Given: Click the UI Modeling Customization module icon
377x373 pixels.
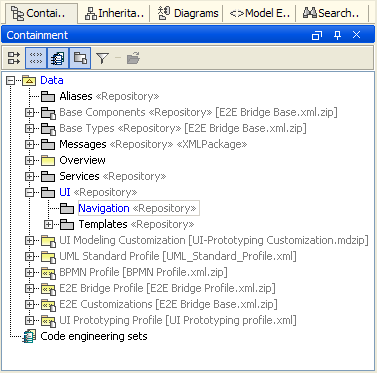Looking at the screenshot, I should pos(48,241).
